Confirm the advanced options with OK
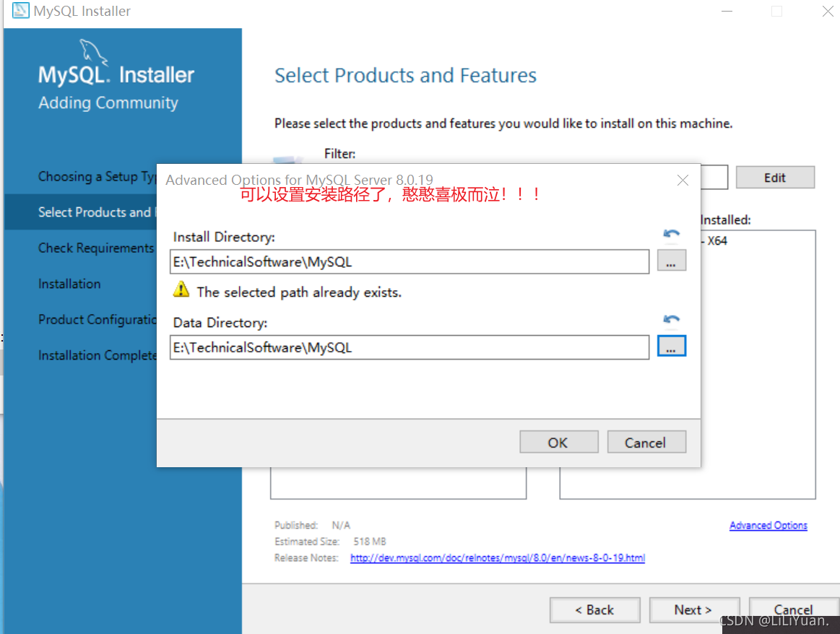Viewport: 840px width, 634px height. coord(559,443)
